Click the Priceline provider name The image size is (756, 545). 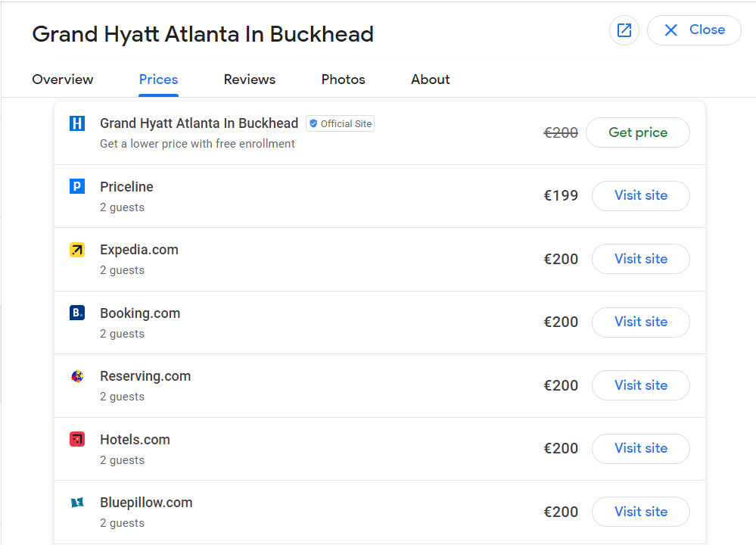[127, 187]
